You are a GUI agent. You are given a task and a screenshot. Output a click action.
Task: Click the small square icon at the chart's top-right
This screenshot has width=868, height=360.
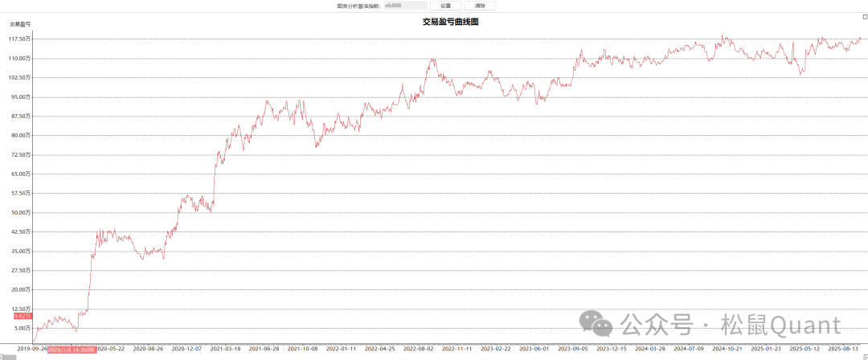click(864, 16)
